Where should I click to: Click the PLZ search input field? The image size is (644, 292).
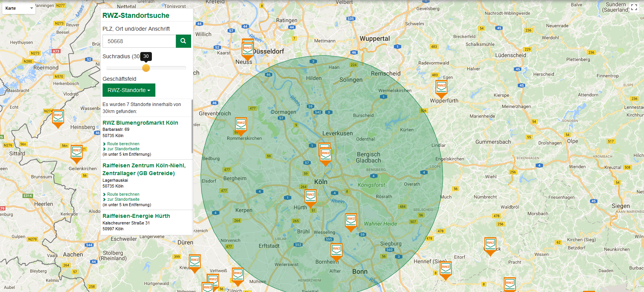click(x=139, y=41)
